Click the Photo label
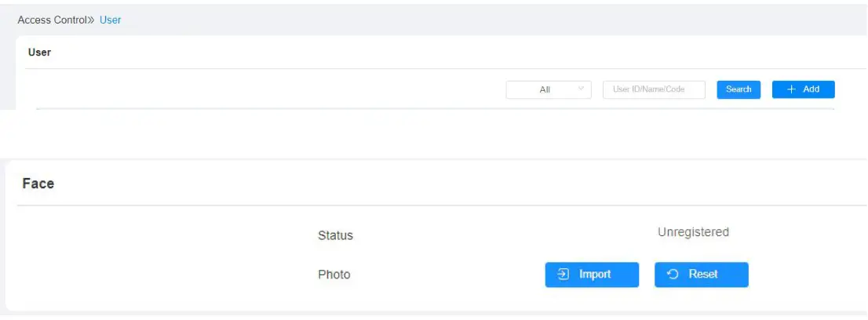 [x=334, y=275]
